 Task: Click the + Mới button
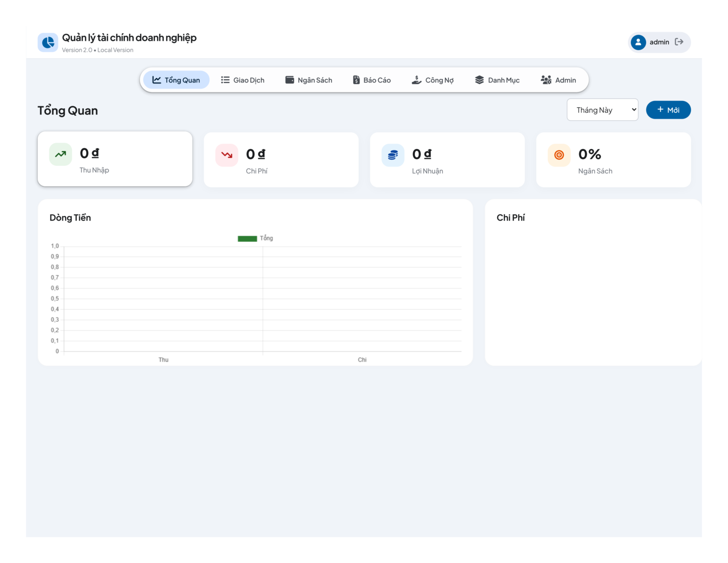pos(668,110)
